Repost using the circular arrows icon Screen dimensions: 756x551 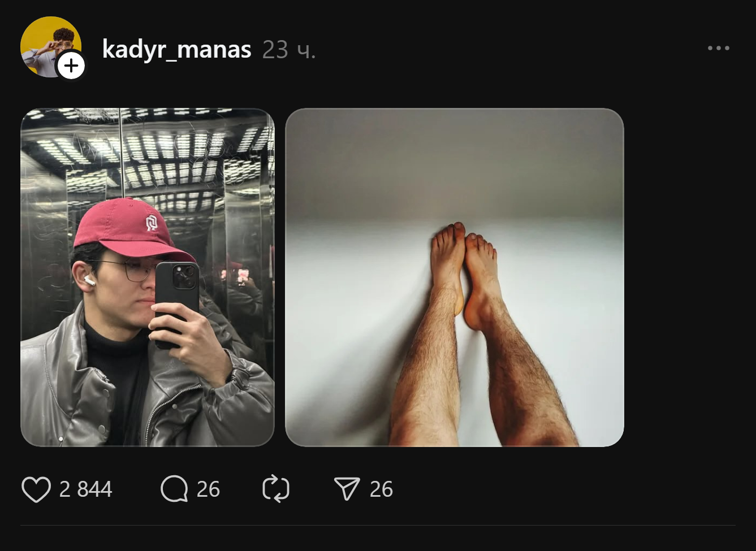pyautogui.click(x=276, y=489)
